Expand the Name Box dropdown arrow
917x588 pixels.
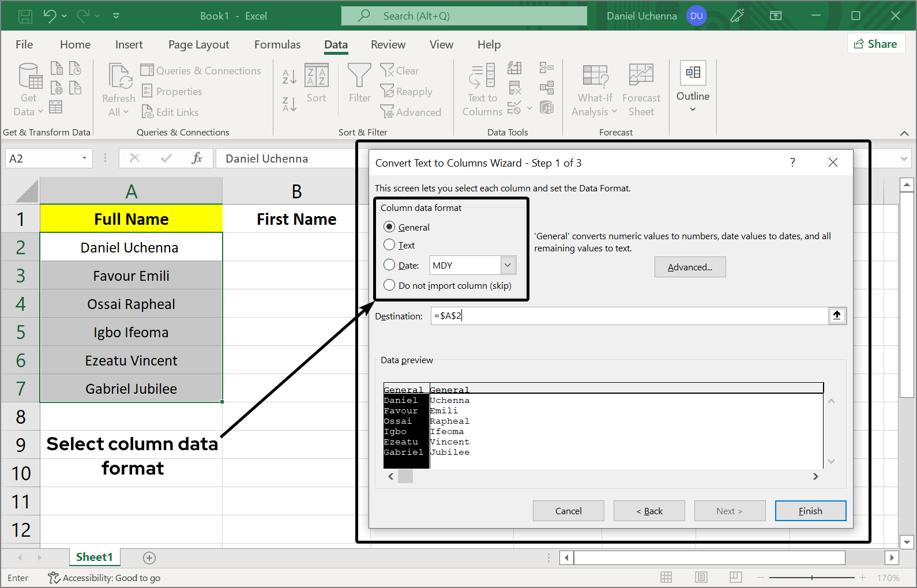(x=84, y=159)
